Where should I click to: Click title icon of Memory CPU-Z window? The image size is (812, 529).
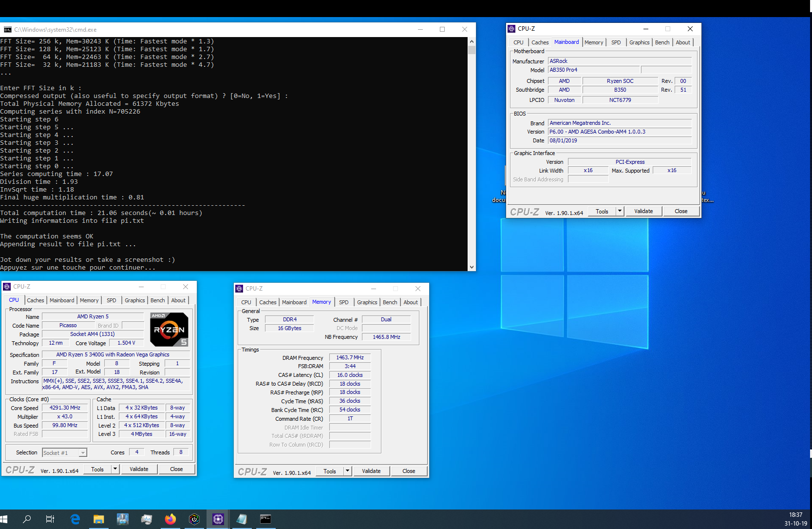(239, 289)
